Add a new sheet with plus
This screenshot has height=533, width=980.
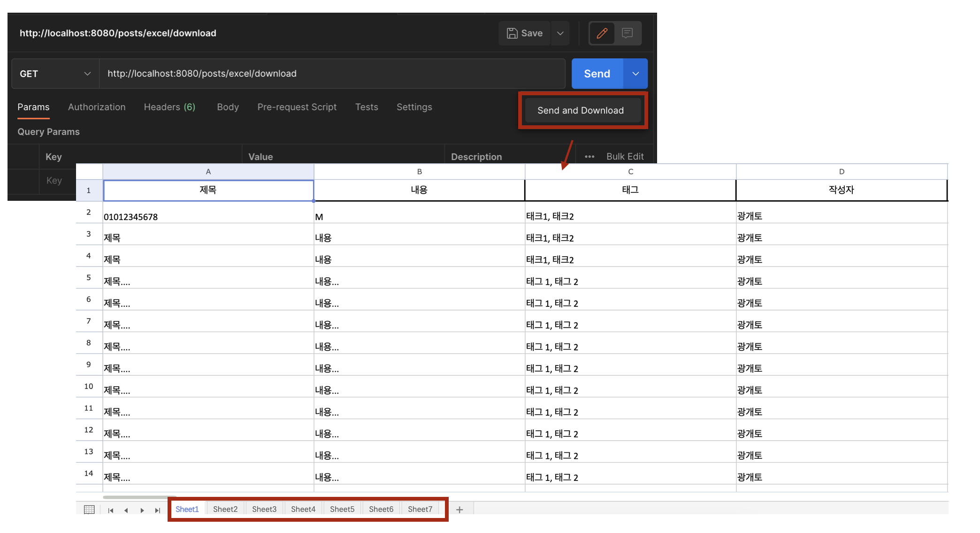tap(459, 510)
